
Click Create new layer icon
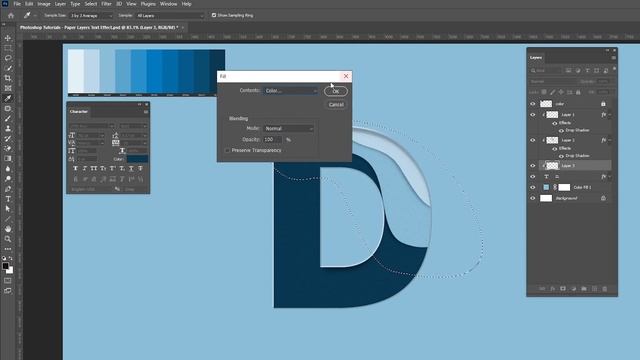(594, 289)
